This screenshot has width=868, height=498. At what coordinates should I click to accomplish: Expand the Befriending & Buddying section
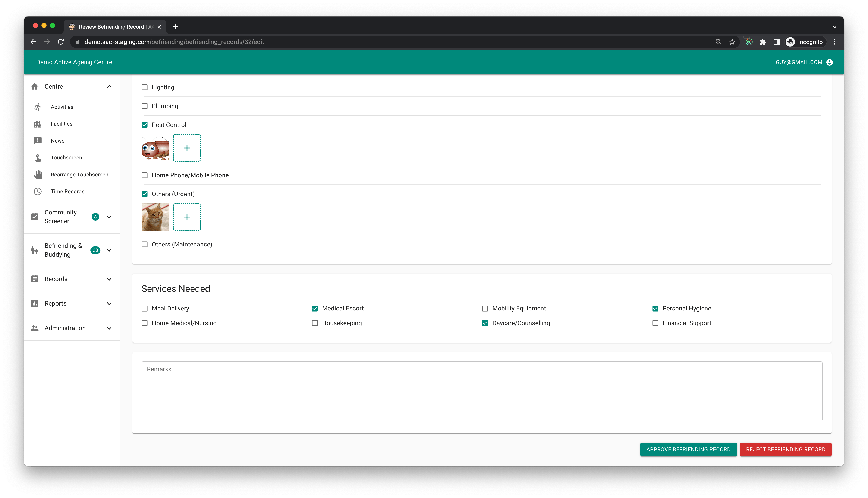coord(109,250)
